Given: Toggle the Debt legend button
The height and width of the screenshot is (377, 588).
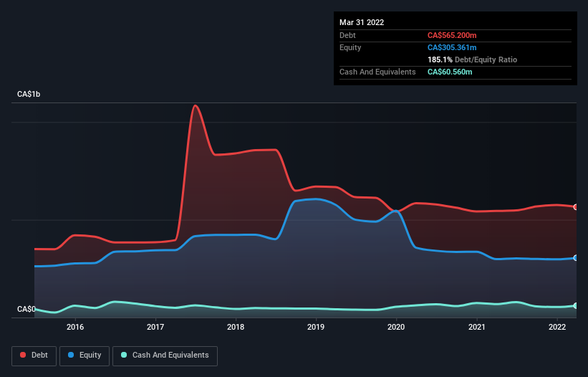Looking at the screenshot, I should click(x=34, y=355).
